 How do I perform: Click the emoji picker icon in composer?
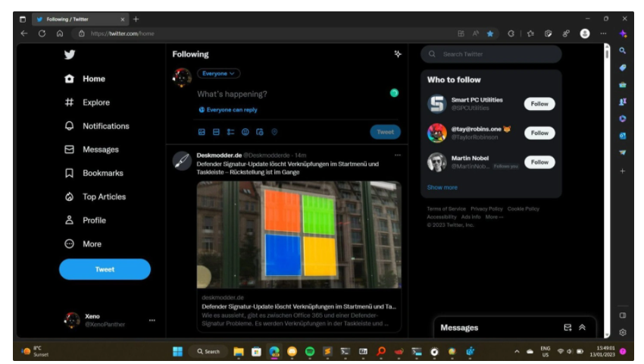click(245, 132)
